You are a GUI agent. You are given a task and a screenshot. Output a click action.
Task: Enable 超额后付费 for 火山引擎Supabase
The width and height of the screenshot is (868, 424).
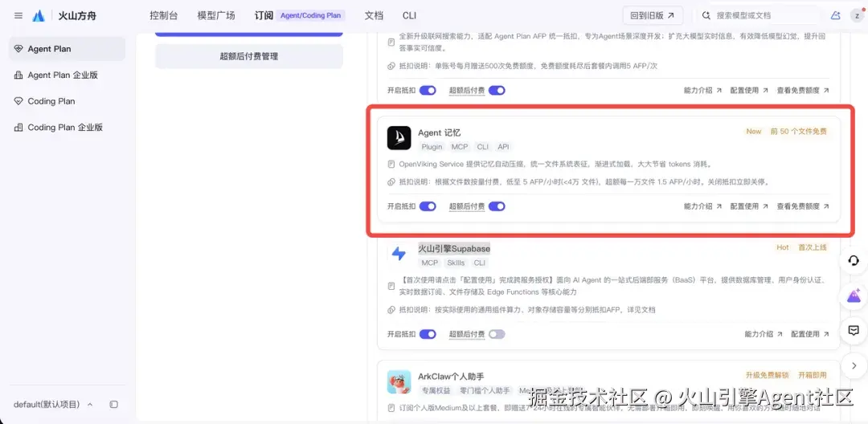pos(497,334)
